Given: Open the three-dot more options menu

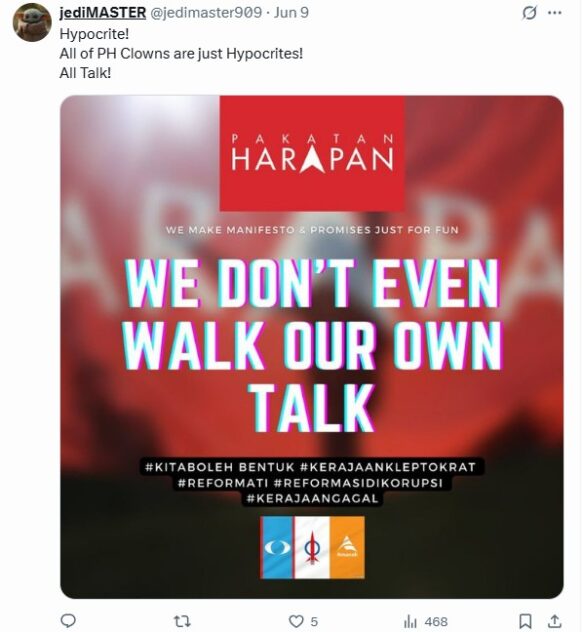Looking at the screenshot, I should click(555, 13).
